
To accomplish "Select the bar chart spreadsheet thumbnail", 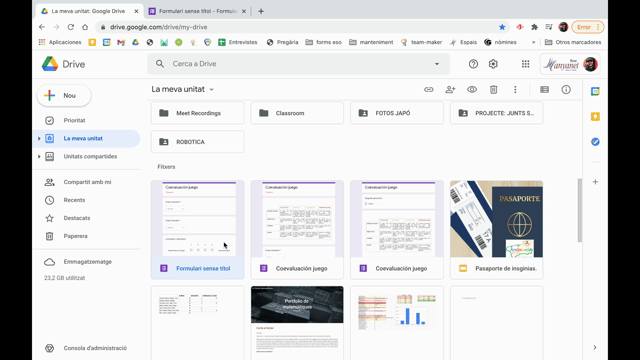I will click(397, 323).
